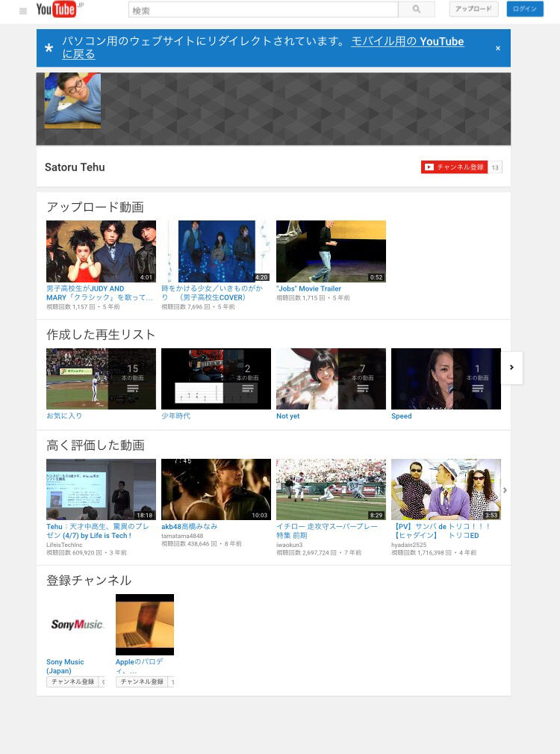
Task: Click the Not yet playlist link
Action: 287,416
